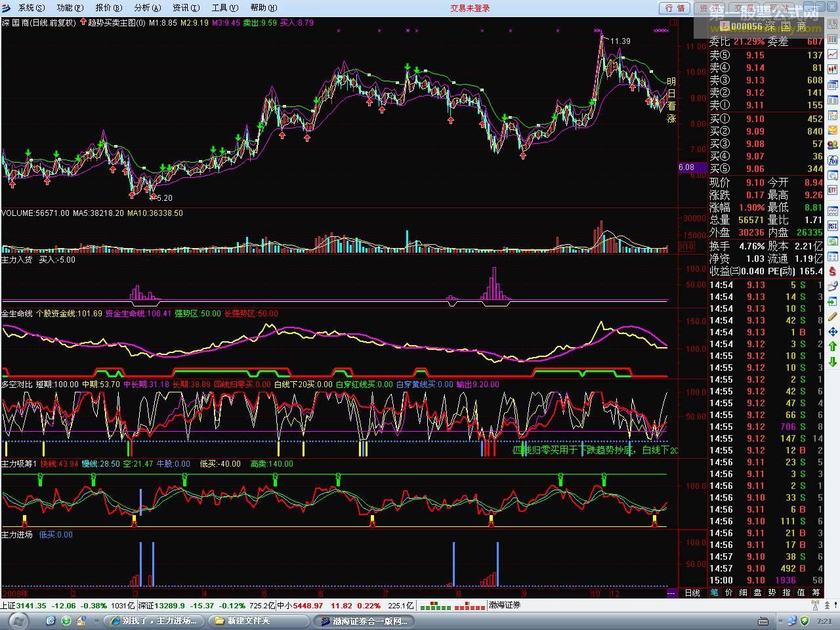The height and width of the screenshot is (630, 840).
Task: Click the Windows Start button
Action: click(x=18, y=620)
